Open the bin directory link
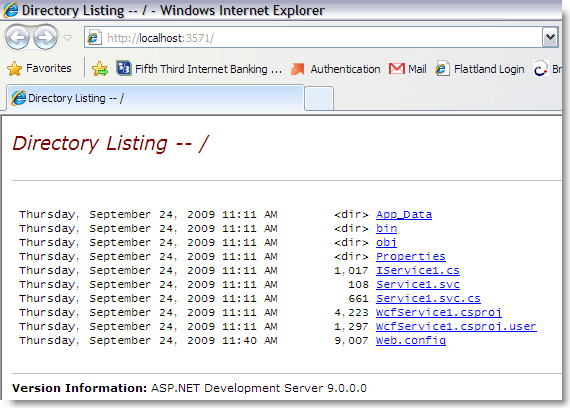 click(x=386, y=228)
